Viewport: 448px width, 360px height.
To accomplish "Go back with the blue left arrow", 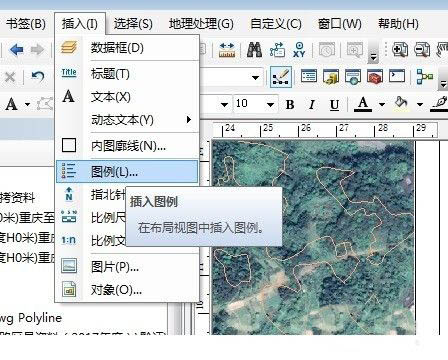I will tap(17, 50).
